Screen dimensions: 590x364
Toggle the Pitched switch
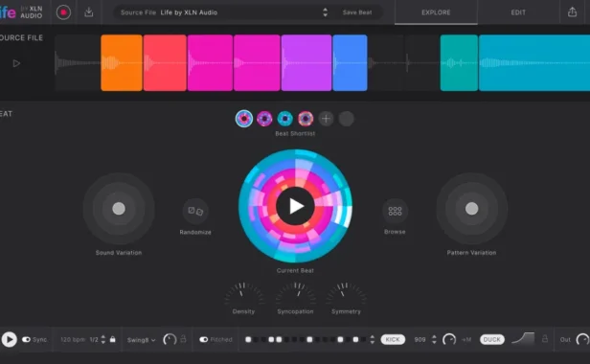(x=204, y=339)
